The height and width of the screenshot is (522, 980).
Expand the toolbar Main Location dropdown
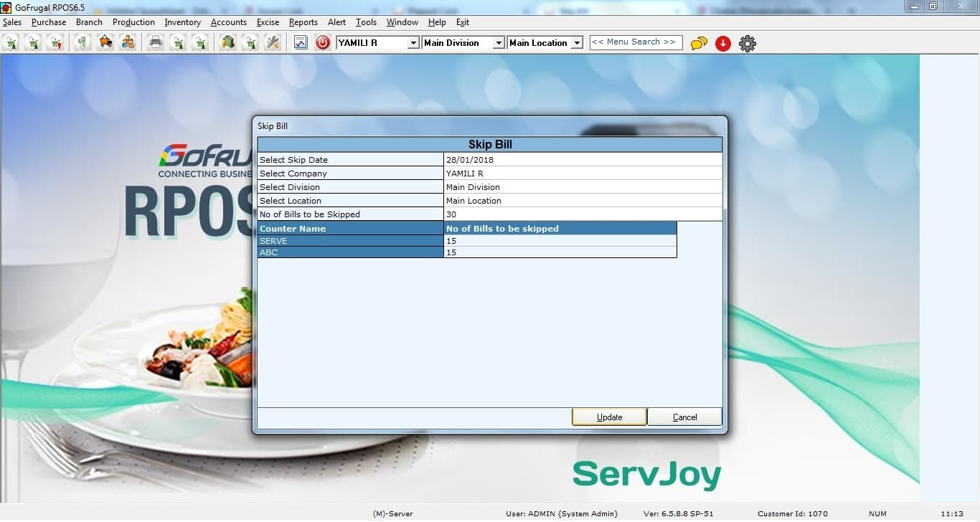click(577, 43)
